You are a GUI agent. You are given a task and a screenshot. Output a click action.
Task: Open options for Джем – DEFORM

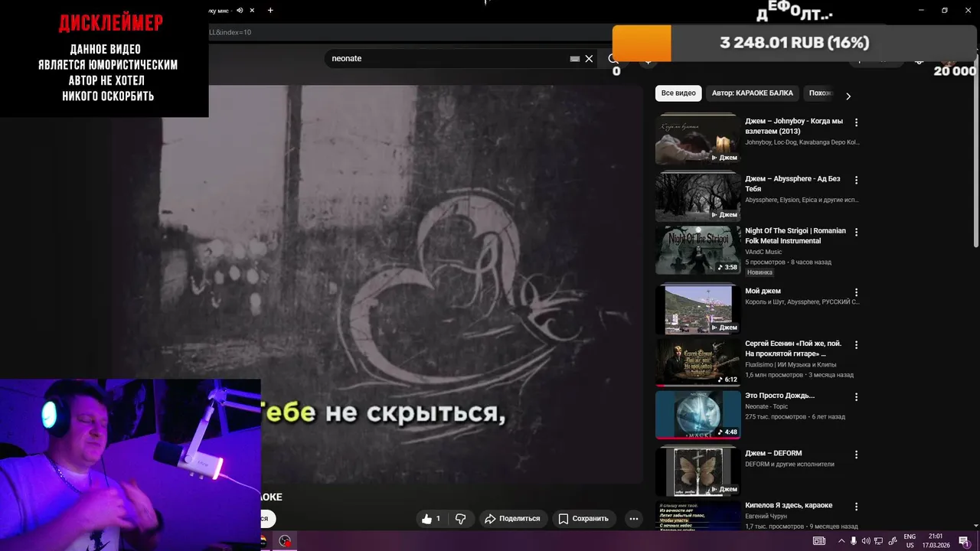pos(856,455)
